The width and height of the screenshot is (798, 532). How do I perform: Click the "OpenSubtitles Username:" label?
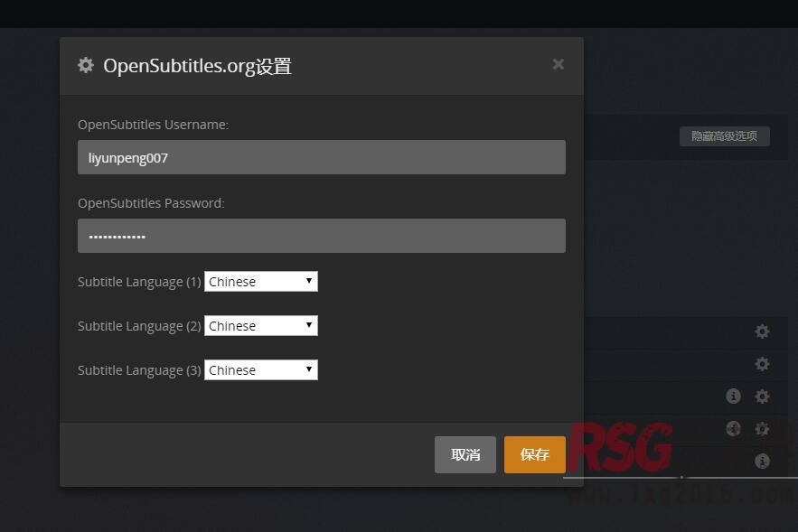154,126
